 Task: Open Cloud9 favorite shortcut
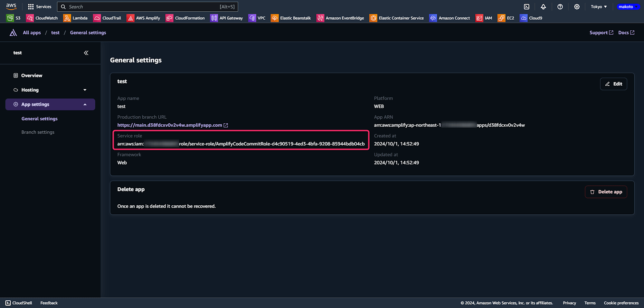click(531, 18)
